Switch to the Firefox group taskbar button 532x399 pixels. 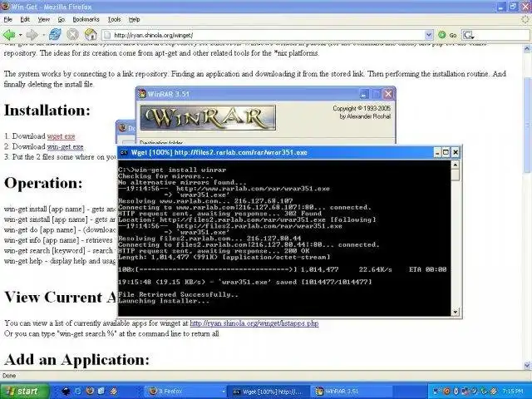click(183, 392)
